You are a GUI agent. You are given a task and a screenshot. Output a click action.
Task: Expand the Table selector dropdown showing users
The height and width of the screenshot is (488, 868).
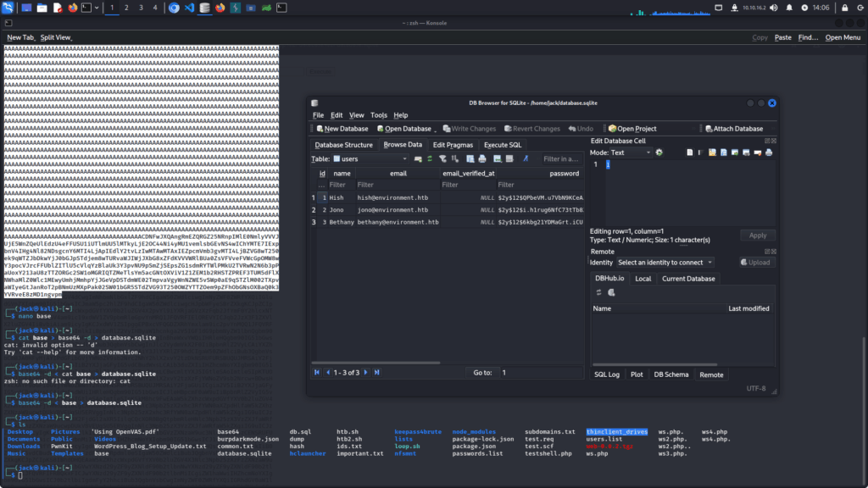[370, 158]
